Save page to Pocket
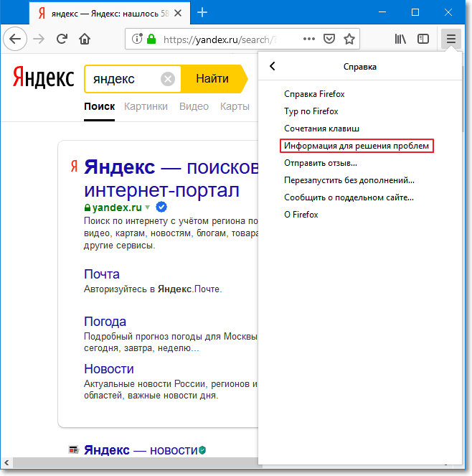This screenshot has width=472, height=476. pyautogui.click(x=329, y=39)
